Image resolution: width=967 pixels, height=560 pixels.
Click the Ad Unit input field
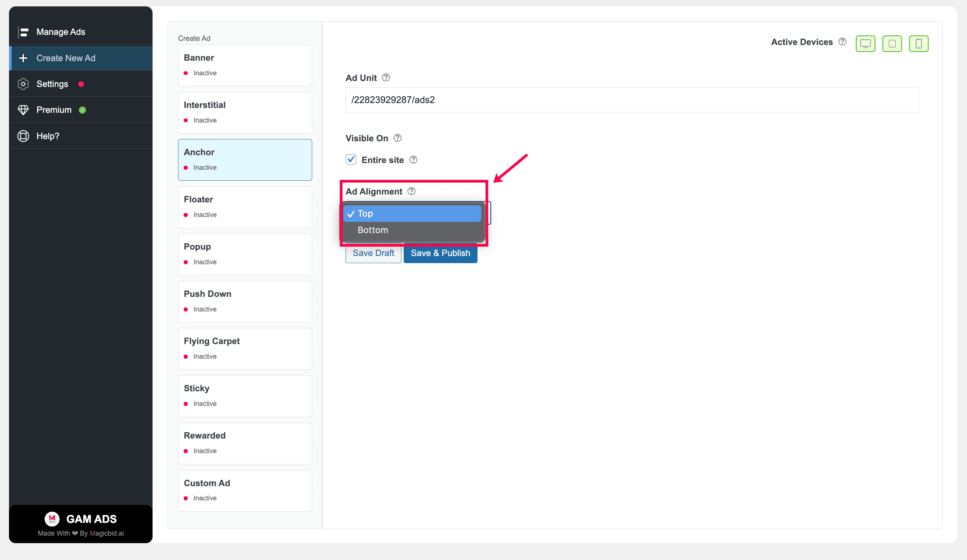[632, 100]
